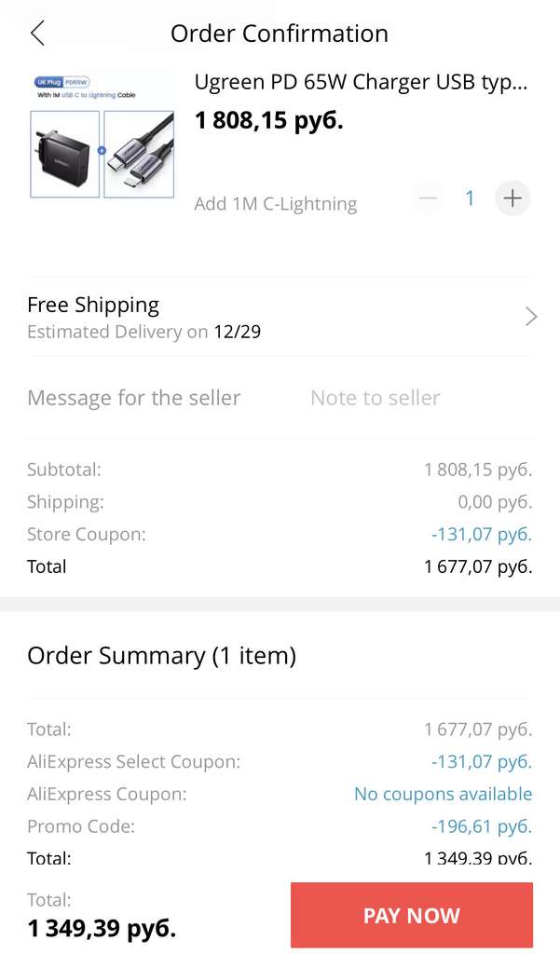Screen dimensions: 560x954
Task: Tap the quantity number 1
Action: (470, 198)
